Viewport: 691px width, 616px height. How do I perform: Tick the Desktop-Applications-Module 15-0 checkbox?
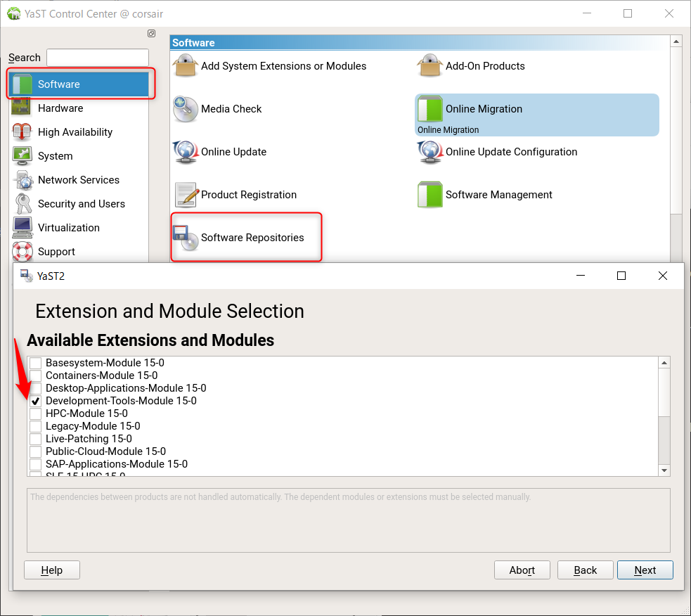click(36, 388)
